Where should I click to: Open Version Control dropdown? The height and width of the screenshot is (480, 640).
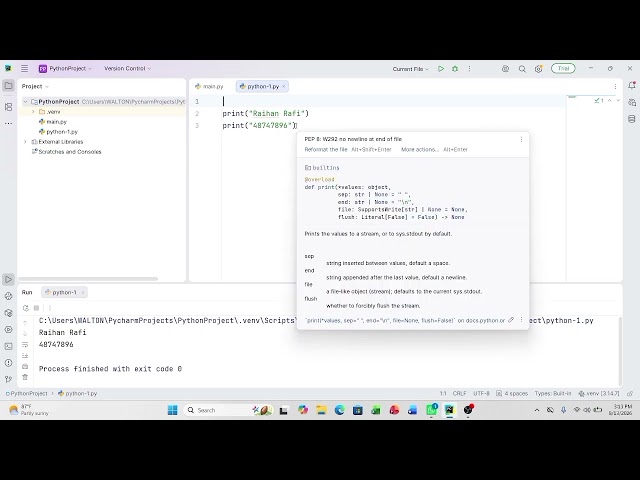127,69
